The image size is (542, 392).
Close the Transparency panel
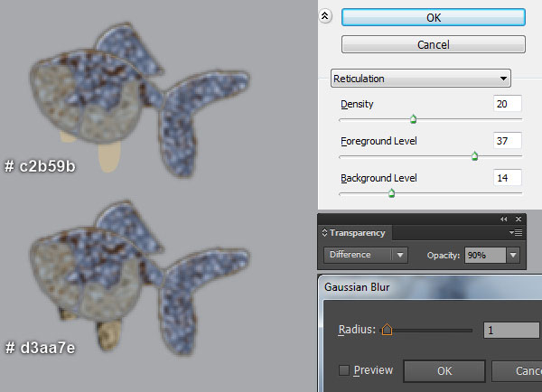[519, 219]
